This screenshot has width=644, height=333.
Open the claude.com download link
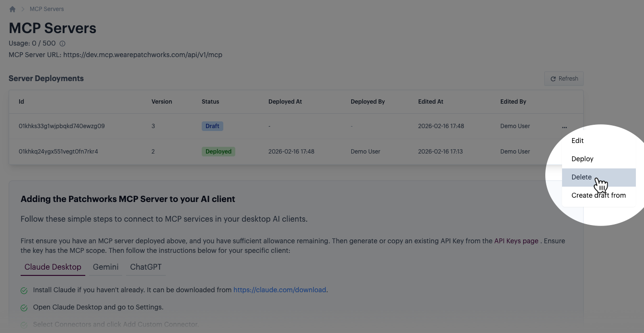279,290
